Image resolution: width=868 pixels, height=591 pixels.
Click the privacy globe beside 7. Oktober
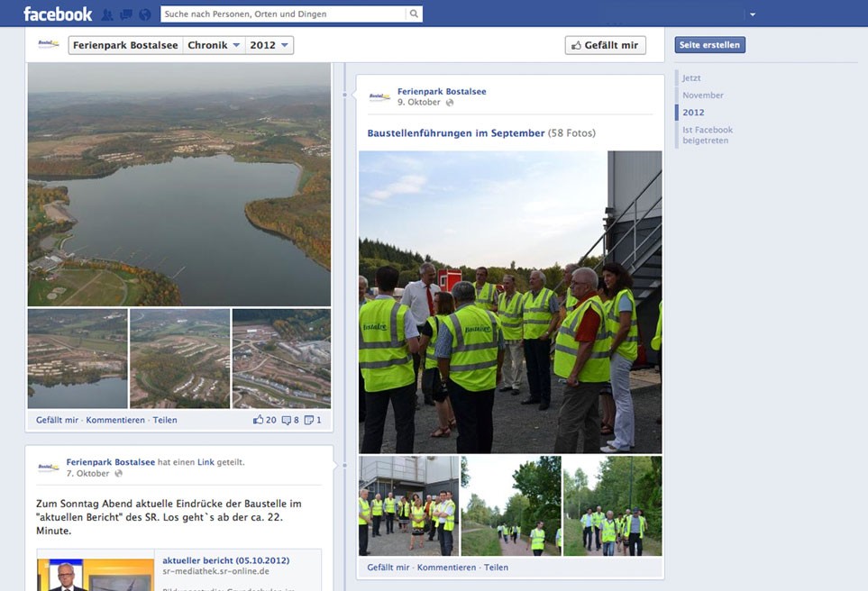[118, 474]
